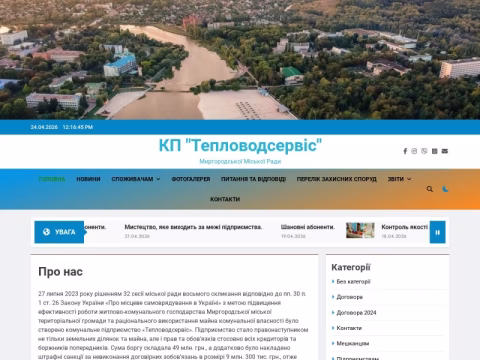The width and height of the screenshot is (480, 360).
Task: Open the Новини menu item
Action: (88, 179)
